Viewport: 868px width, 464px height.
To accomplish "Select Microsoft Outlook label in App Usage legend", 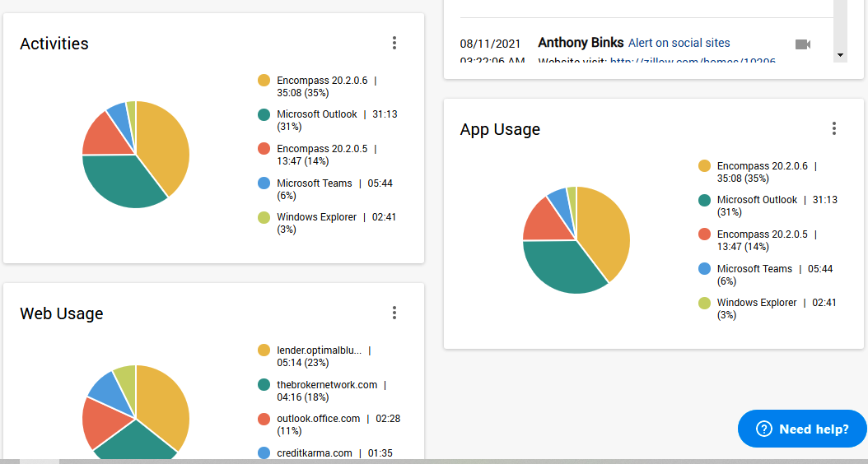I will point(758,200).
